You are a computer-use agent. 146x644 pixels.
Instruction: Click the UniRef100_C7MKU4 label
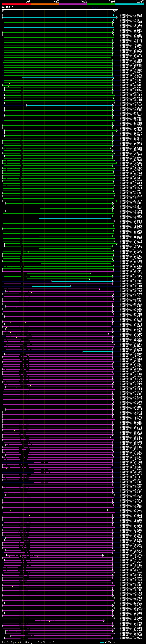point(131,623)
